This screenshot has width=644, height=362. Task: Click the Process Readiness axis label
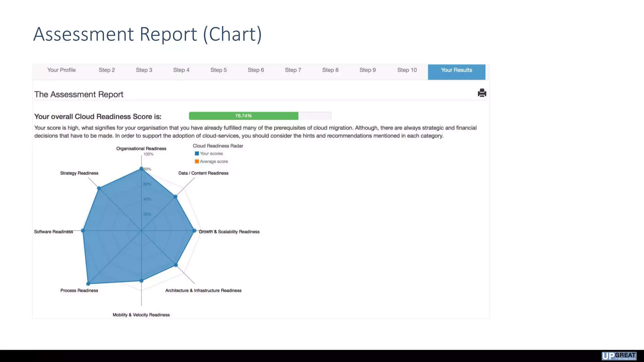click(79, 291)
